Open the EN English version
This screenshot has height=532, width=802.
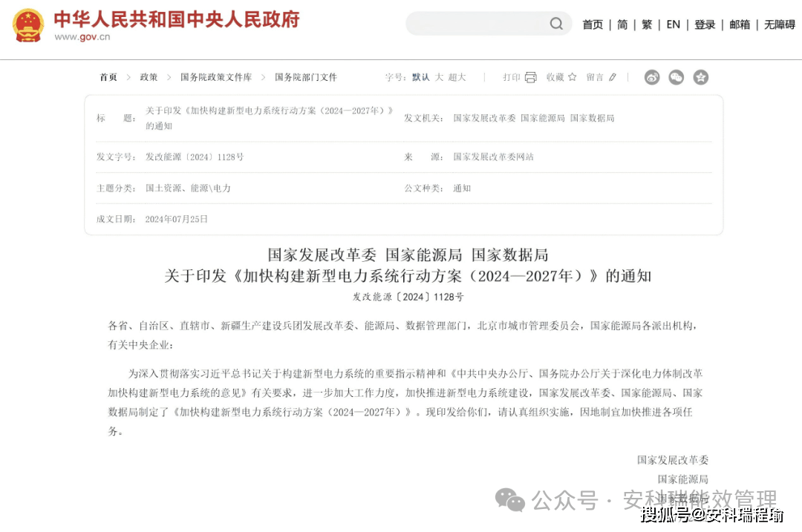673,24
